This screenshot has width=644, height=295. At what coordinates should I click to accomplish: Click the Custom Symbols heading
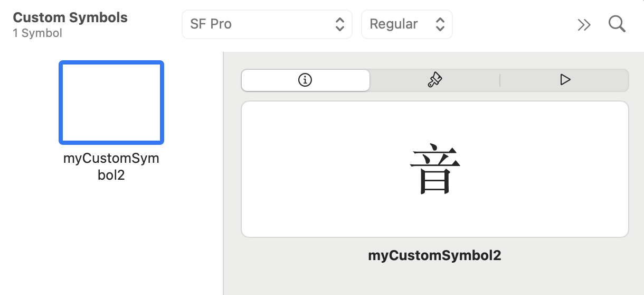70,17
